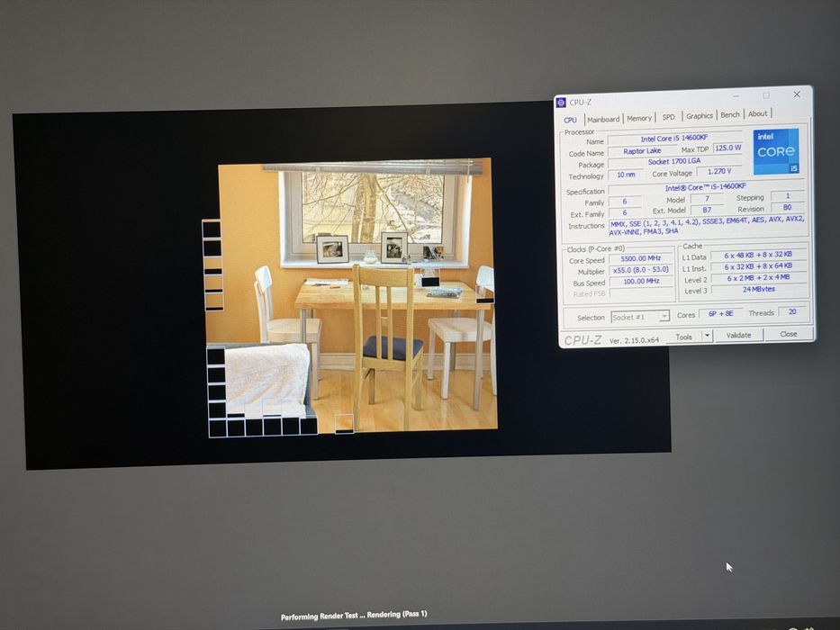This screenshot has width=840, height=630.
Task: Select the CPU tab
Action: tap(571, 120)
